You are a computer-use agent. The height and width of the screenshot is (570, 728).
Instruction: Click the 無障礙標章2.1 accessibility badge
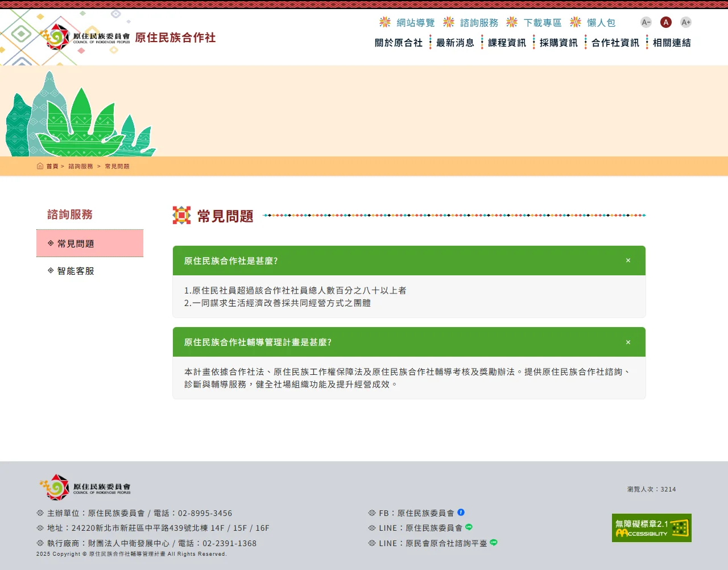pyautogui.click(x=652, y=528)
